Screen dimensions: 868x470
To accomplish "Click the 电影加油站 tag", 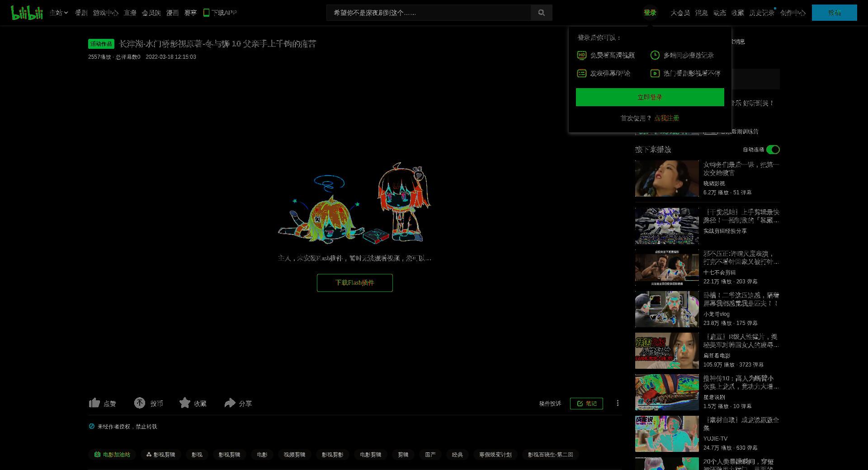I will click(x=112, y=455).
